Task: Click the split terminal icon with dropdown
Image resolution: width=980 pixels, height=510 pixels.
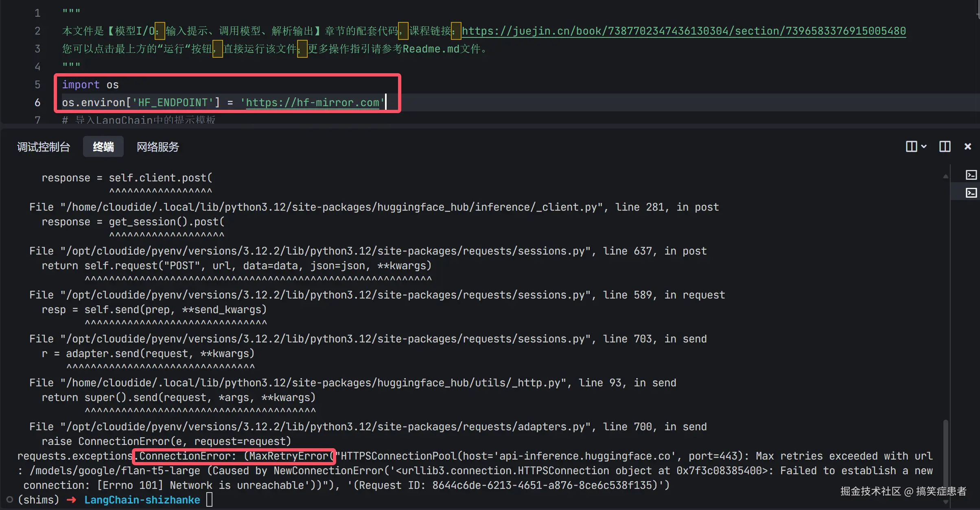Action: [x=911, y=146]
